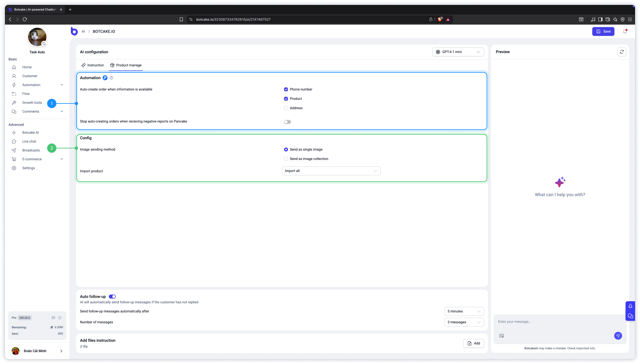Open Botcake AI in the sidebar
This screenshot has height=364, width=640.
coord(30,133)
